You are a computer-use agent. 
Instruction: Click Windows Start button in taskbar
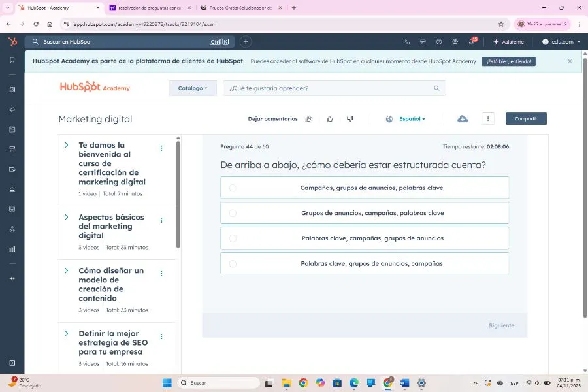(x=167, y=383)
